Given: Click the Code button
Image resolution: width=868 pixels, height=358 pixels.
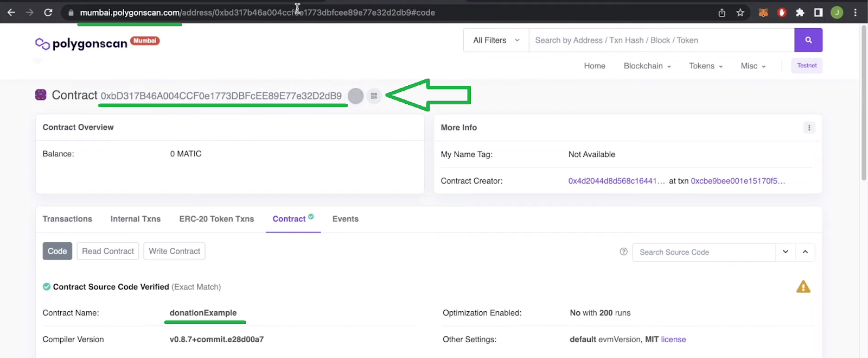Looking at the screenshot, I should click(x=58, y=251).
